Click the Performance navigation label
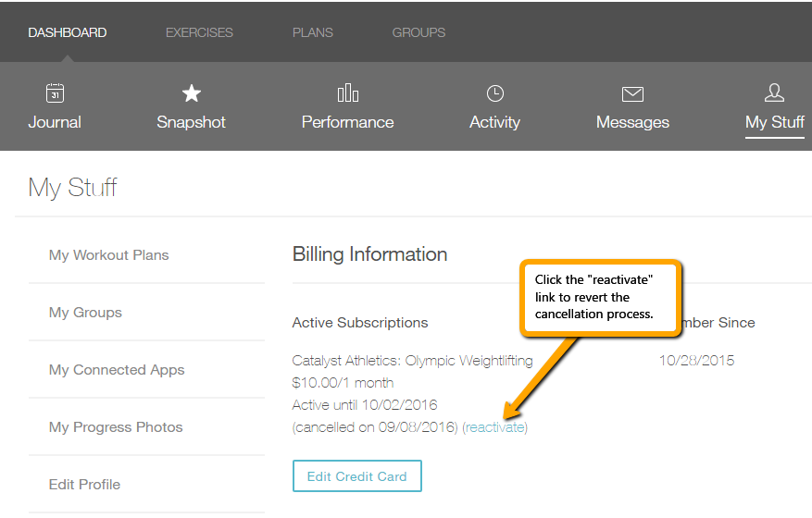812x518 pixels. click(348, 122)
